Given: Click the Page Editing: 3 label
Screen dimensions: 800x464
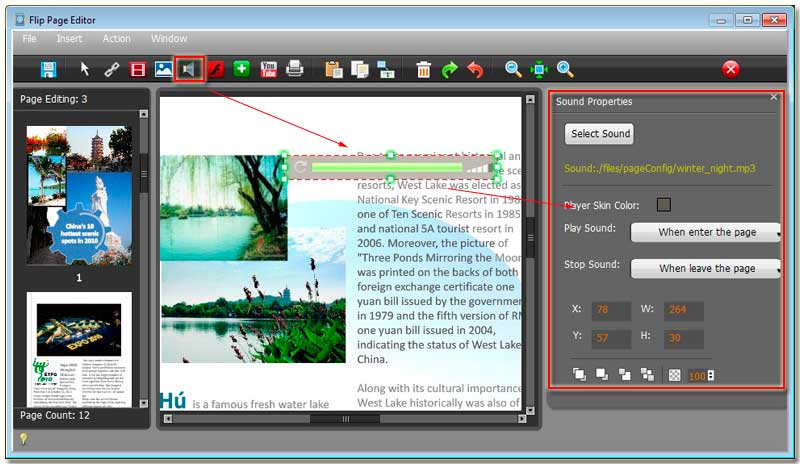Looking at the screenshot, I should [54, 99].
